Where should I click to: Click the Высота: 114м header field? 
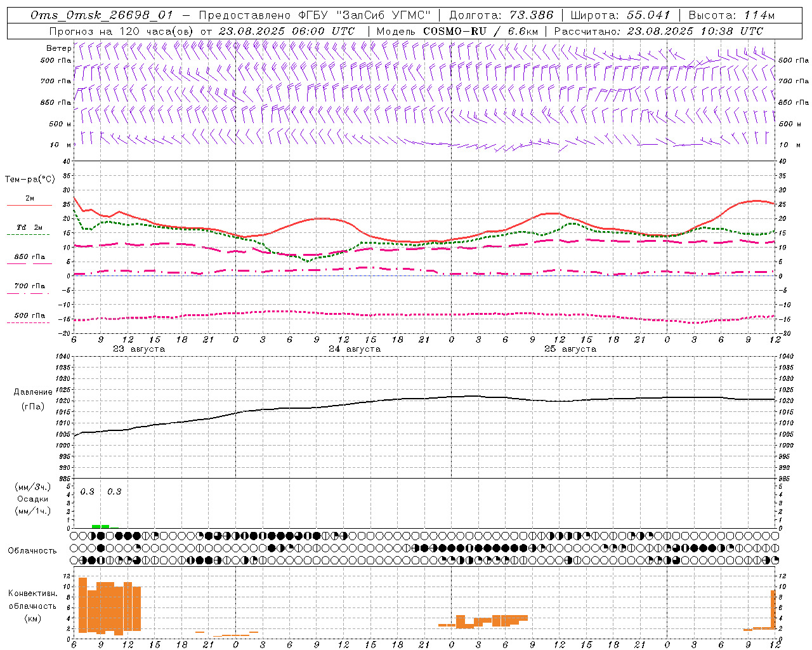point(731,16)
